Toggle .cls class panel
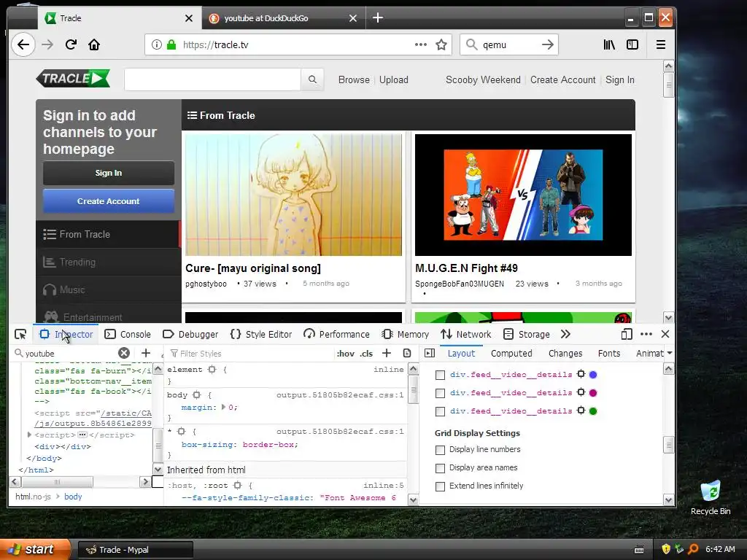 pos(366,354)
